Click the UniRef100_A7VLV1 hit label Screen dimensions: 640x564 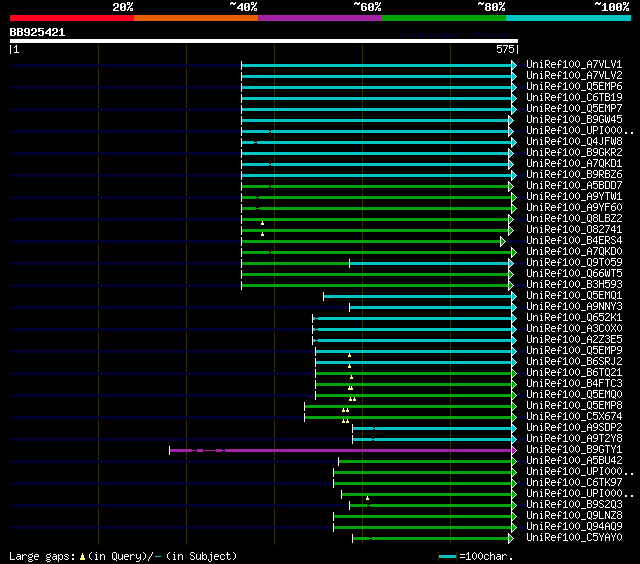[574, 64]
